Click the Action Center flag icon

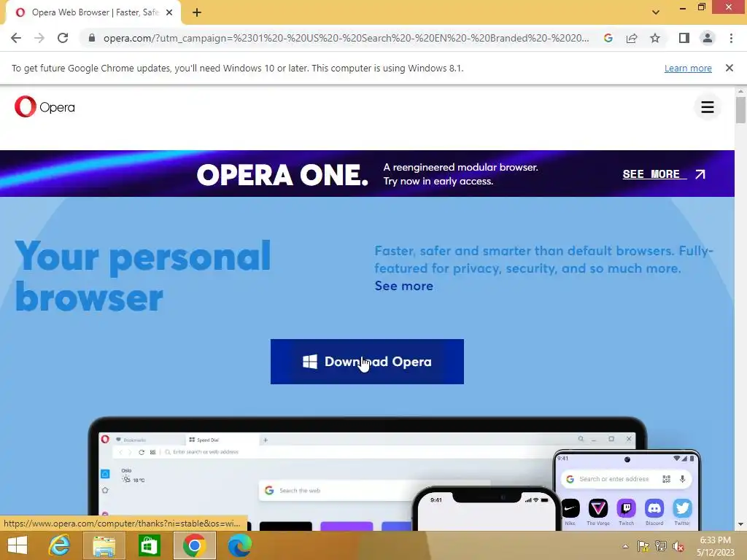point(643,546)
